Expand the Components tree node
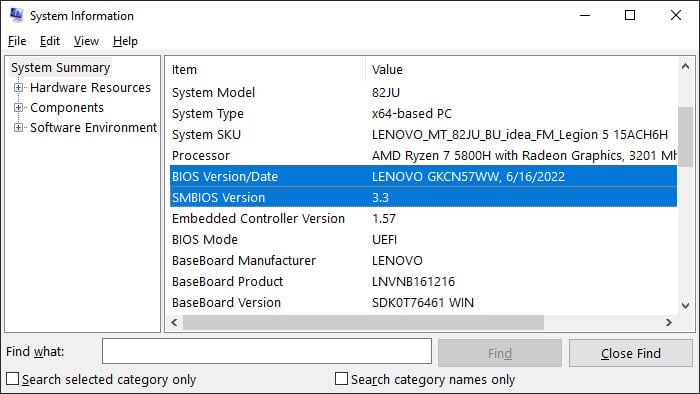 click(x=18, y=108)
